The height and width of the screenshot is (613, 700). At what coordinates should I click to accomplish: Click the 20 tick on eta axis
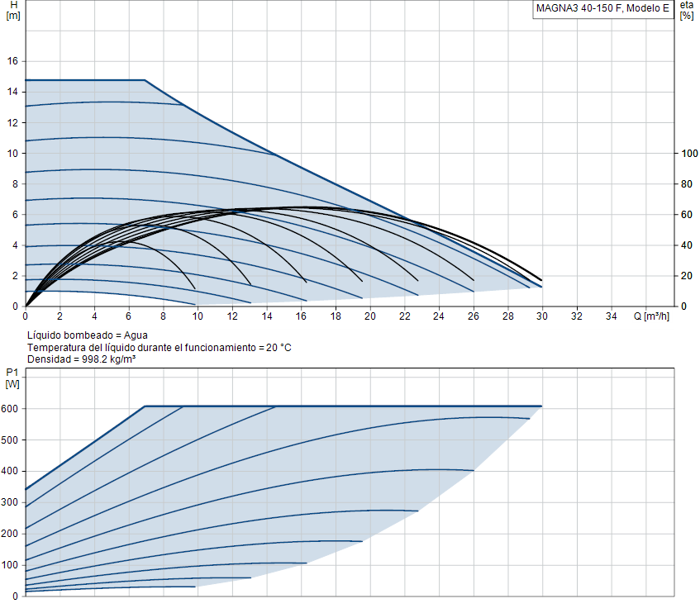pyautogui.click(x=686, y=276)
